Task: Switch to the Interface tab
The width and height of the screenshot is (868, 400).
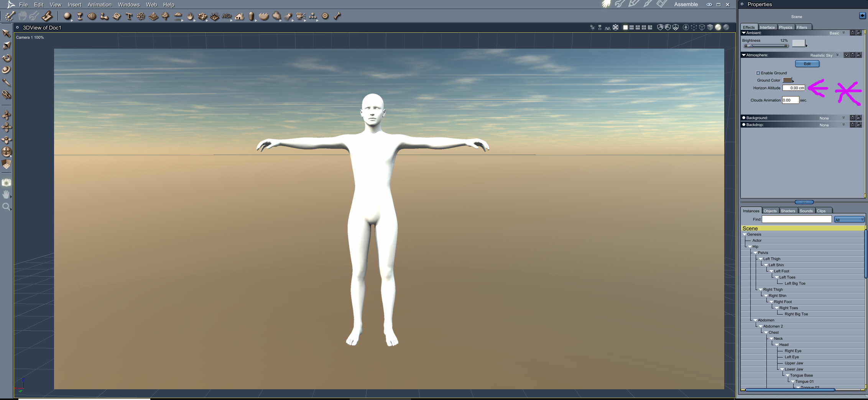Action: [767, 27]
